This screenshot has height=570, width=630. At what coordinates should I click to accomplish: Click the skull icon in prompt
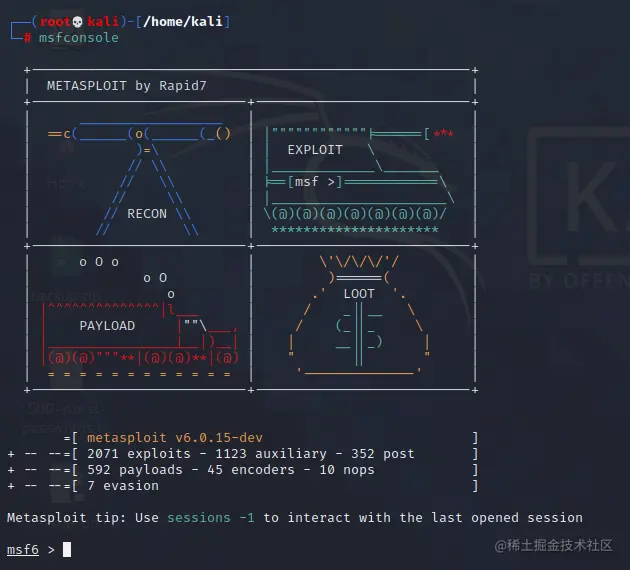point(78,22)
